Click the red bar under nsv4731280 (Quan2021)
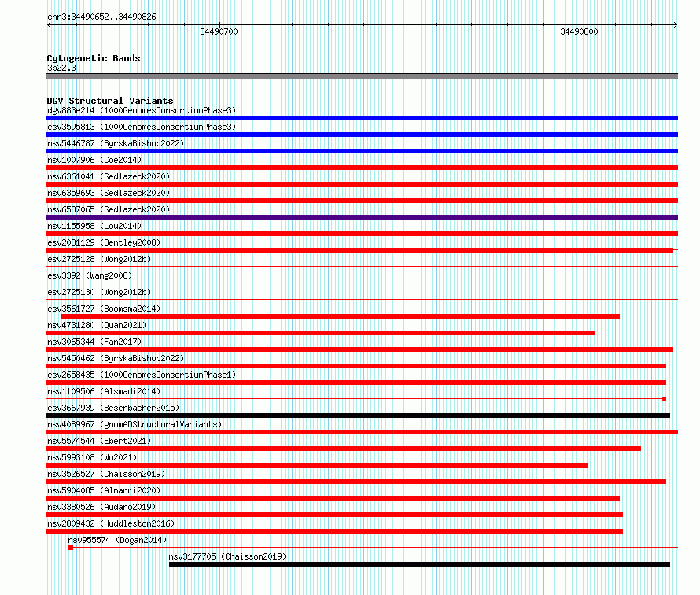 [321, 333]
